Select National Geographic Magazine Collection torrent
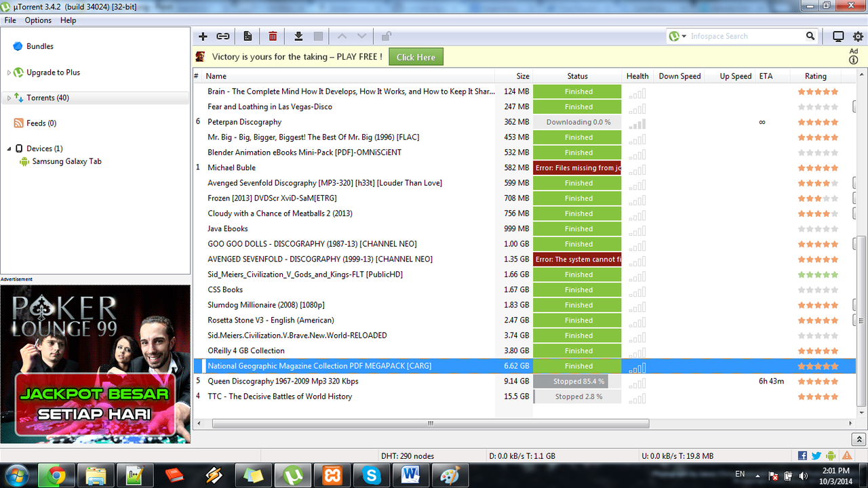Viewport: 868px width, 488px height. (x=524, y=366)
